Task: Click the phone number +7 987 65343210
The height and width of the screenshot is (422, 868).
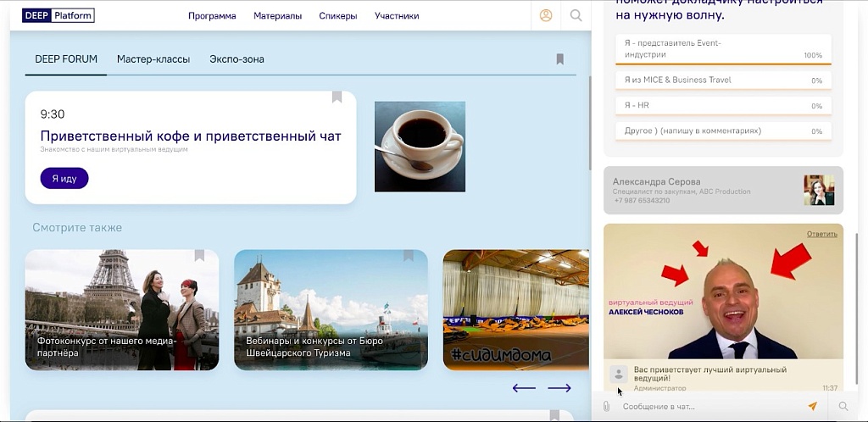Action: point(643,200)
